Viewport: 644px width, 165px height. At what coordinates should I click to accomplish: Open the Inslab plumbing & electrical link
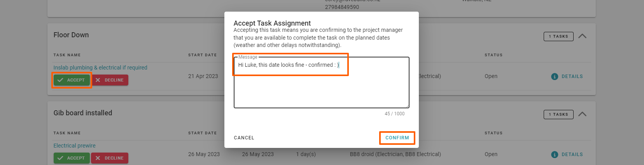click(100, 68)
